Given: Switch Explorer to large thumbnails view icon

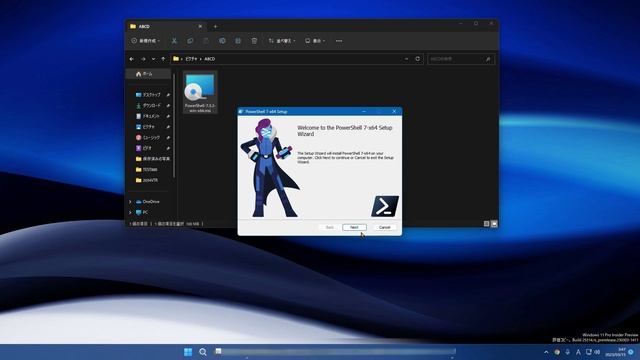Looking at the screenshot, I should (494, 224).
